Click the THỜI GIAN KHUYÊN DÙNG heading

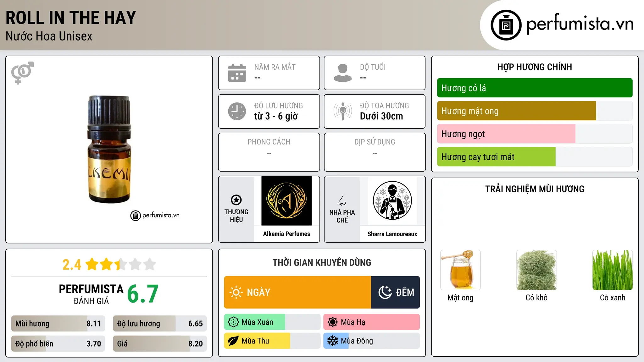tap(322, 263)
